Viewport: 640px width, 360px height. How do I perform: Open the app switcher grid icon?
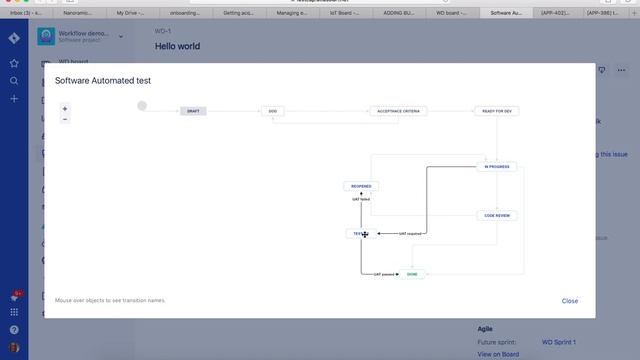click(14, 312)
